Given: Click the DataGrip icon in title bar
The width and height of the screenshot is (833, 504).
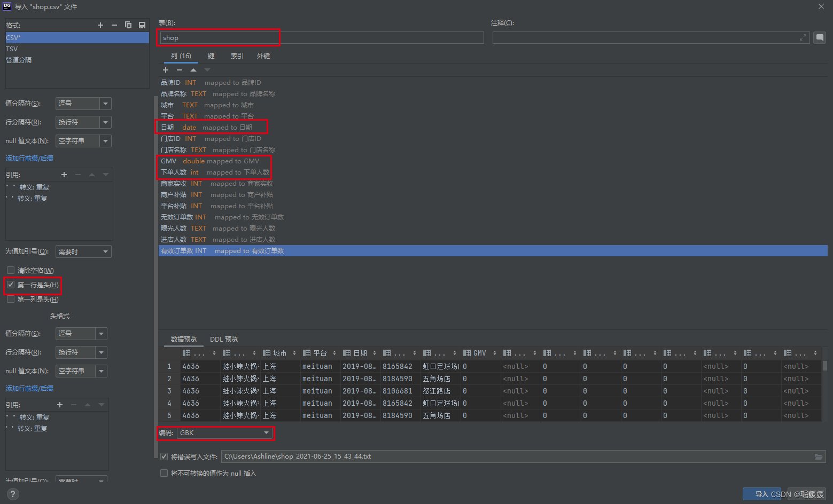Looking at the screenshot, I should point(7,6).
